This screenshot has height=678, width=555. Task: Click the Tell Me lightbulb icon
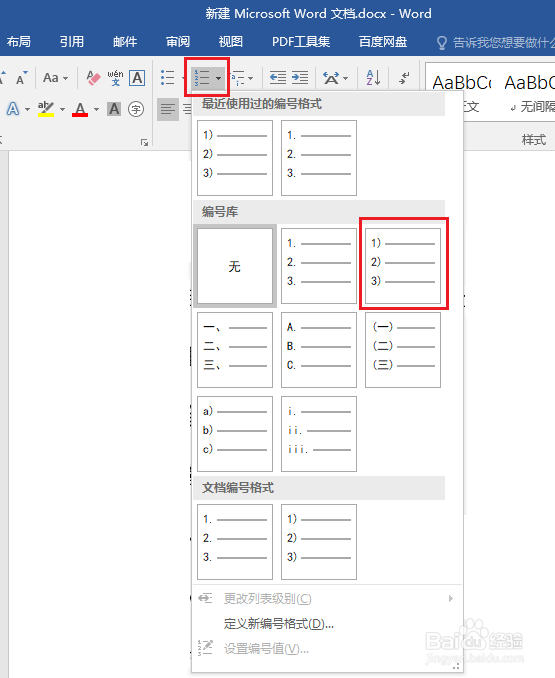(x=442, y=42)
